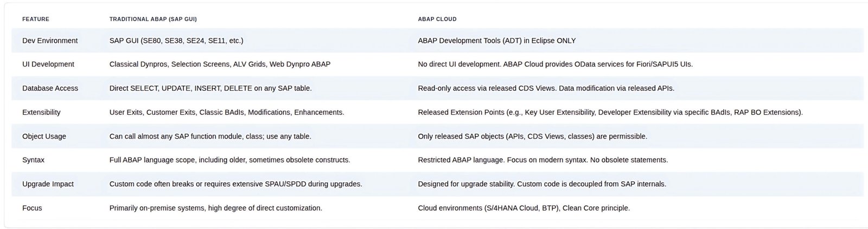Click the SAP GUI (SE80, SE38...) cell
The width and height of the screenshot is (868, 229).
coord(176,41)
